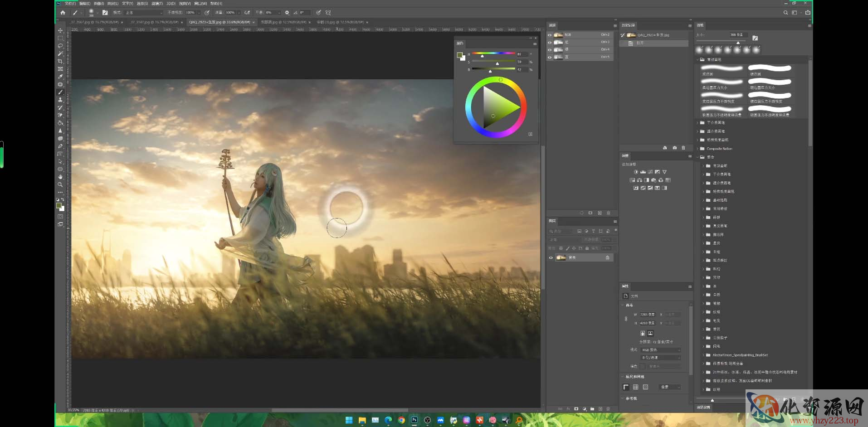Toggle the grid icon in Properties panel

635,387
